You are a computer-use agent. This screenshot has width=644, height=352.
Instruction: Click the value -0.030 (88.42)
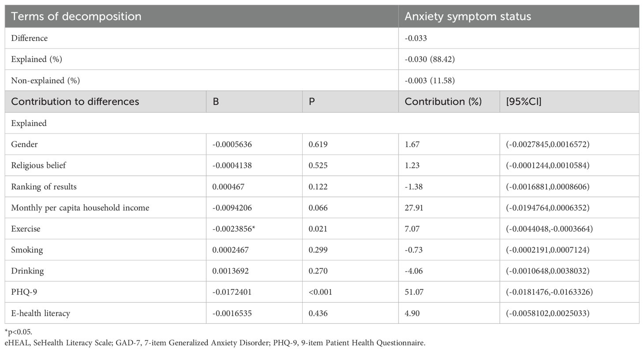429,59
